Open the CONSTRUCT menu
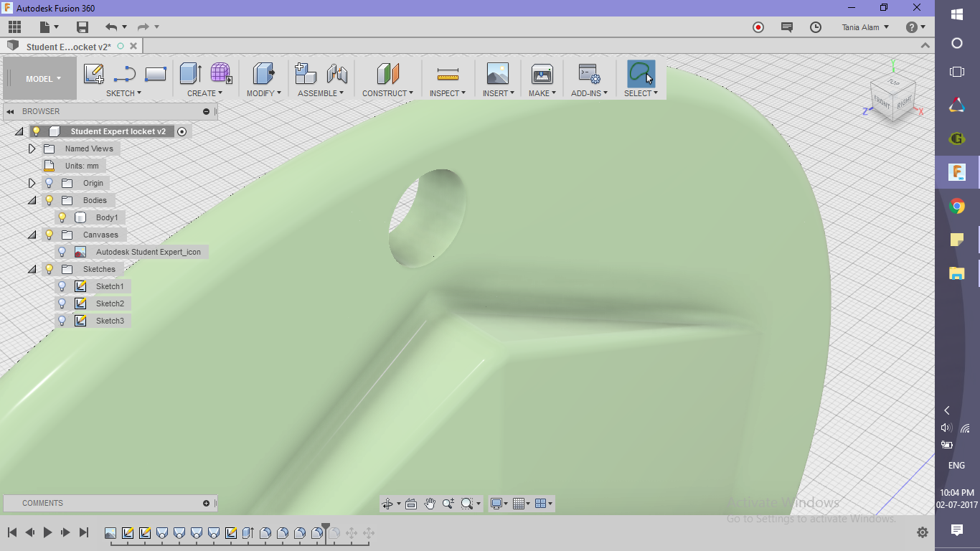Image resolution: width=980 pixels, height=551 pixels. coord(387,93)
